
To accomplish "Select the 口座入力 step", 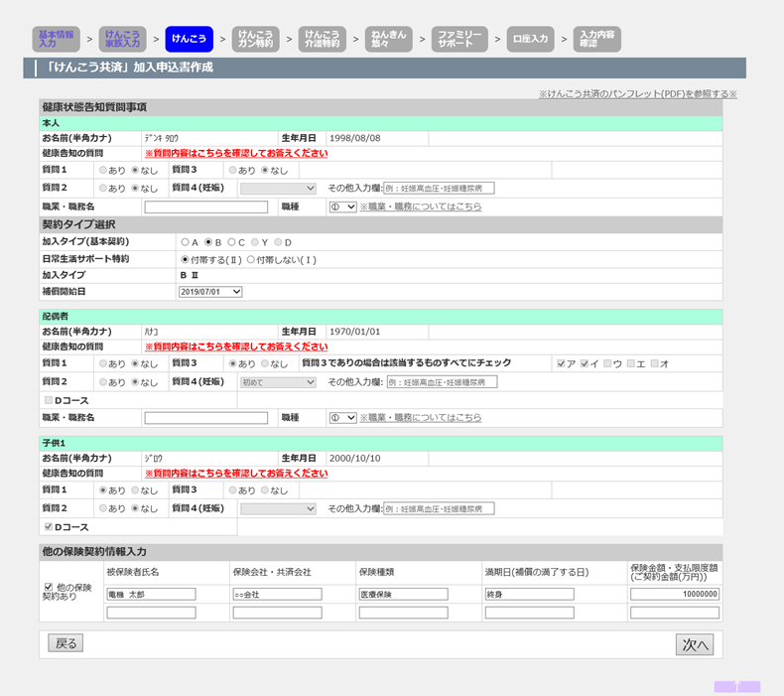I will 530,39.
